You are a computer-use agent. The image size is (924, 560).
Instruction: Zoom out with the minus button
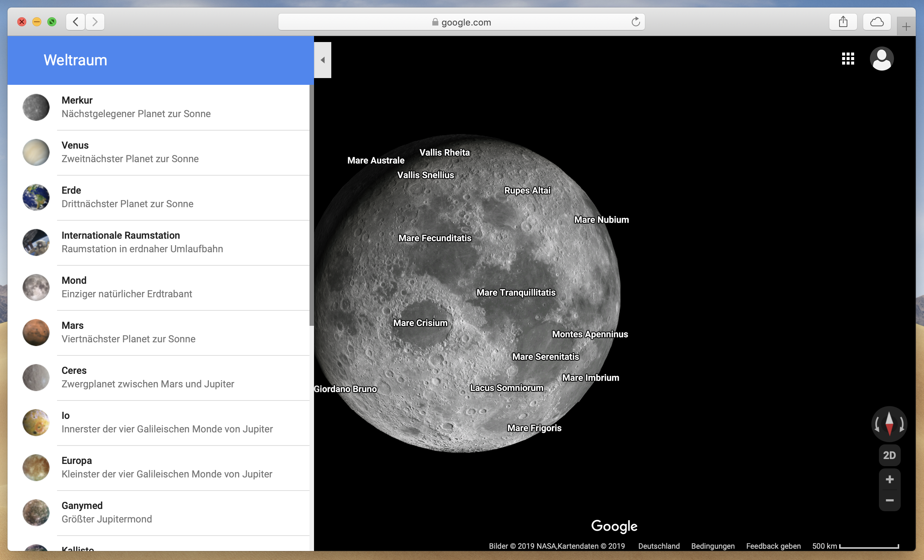pos(889,500)
